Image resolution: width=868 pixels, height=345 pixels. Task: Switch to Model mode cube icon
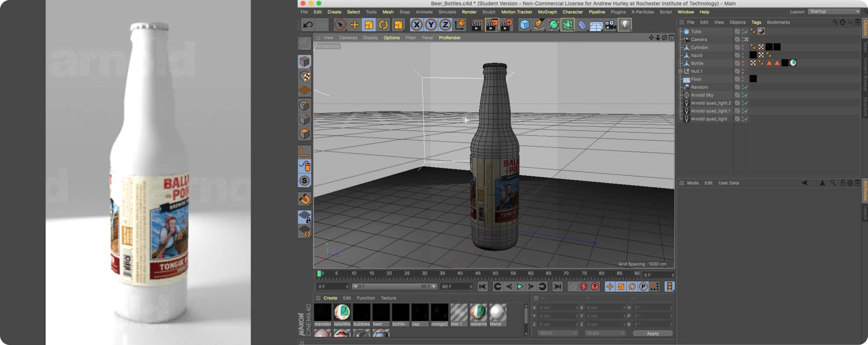tap(304, 62)
